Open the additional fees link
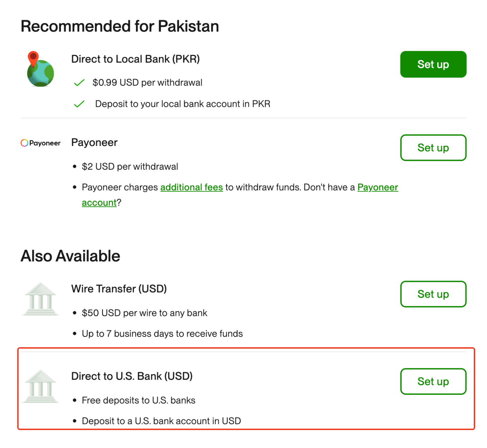This screenshot has width=487, height=448. tap(192, 188)
